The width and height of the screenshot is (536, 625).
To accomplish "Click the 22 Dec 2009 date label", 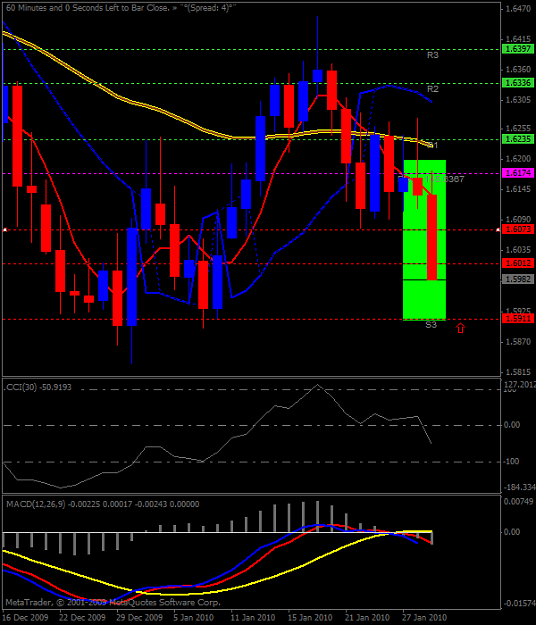I will [x=83, y=617].
